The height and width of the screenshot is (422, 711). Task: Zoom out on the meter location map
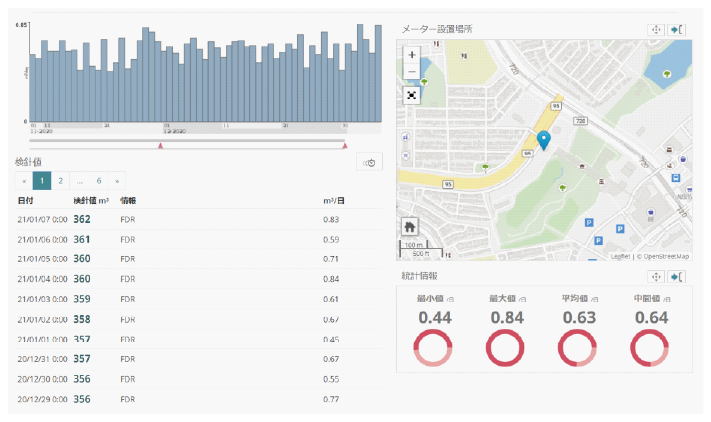coord(412,72)
